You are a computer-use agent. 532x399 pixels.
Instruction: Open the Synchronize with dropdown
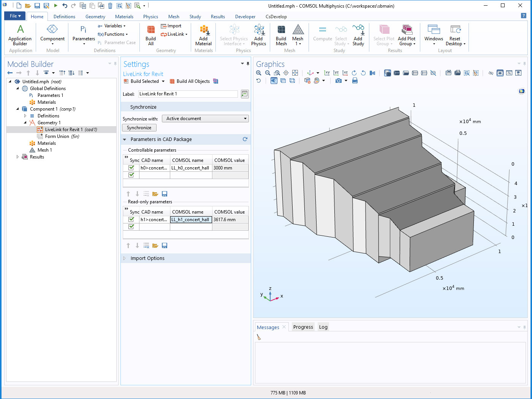(205, 118)
